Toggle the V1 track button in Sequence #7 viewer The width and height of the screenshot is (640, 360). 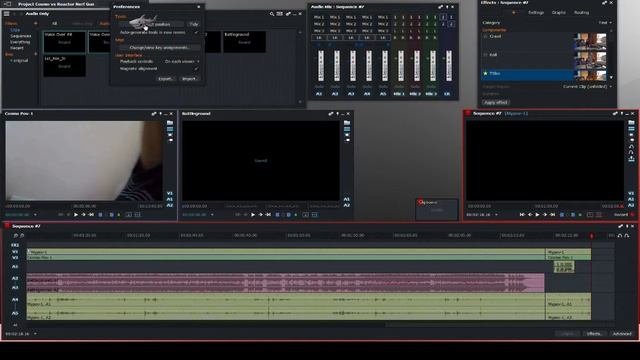click(631, 193)
